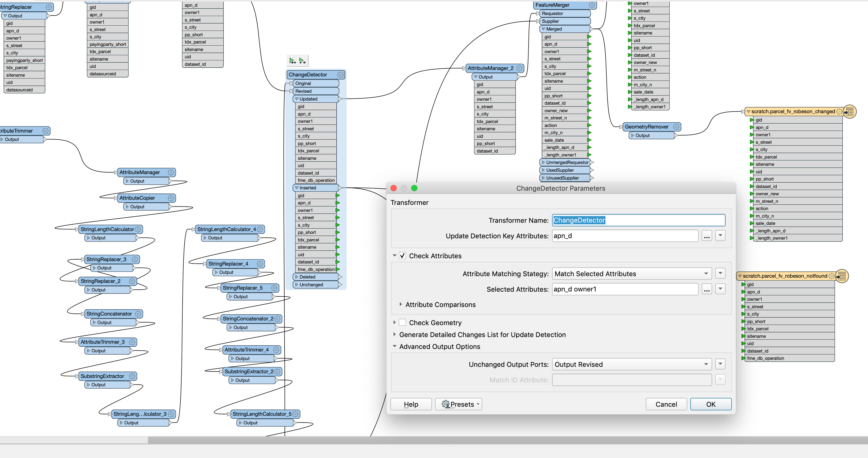
Task: Click table icon of parcel_fv_robeson_notfound writer
Action: click(x=842, y=276)
